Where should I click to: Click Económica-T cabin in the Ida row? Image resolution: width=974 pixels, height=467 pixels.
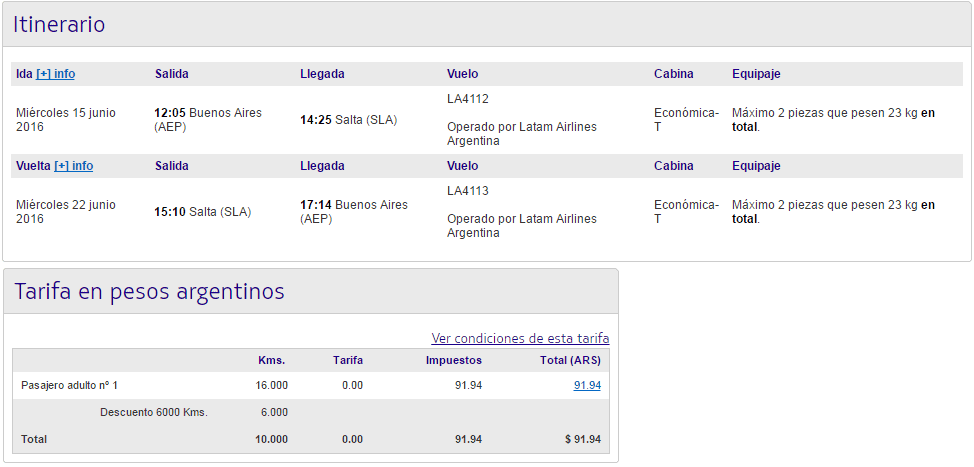686,120
